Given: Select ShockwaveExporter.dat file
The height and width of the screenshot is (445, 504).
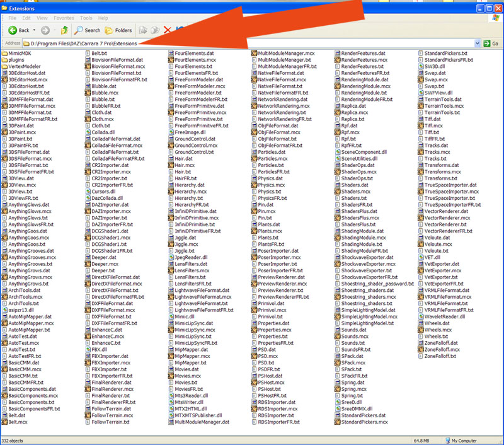Looking at the screenshot, I should coord(364,258).
